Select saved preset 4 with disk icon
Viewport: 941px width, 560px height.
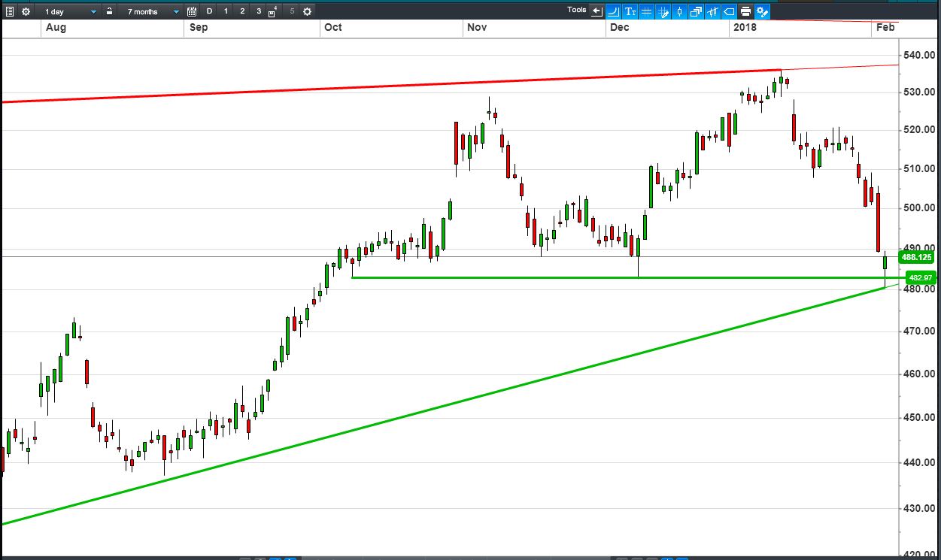(x=274, y=11)
